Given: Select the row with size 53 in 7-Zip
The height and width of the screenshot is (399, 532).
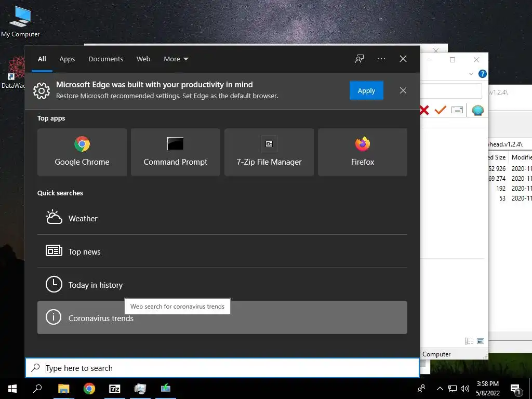Looking at the screenshot, I should tap(510, 198).
